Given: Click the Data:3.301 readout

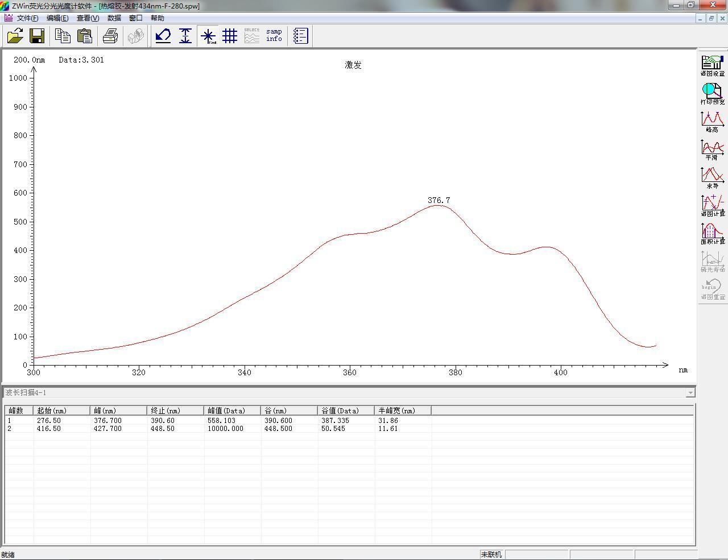Looking at the screenshot, I should coord(81,60).
